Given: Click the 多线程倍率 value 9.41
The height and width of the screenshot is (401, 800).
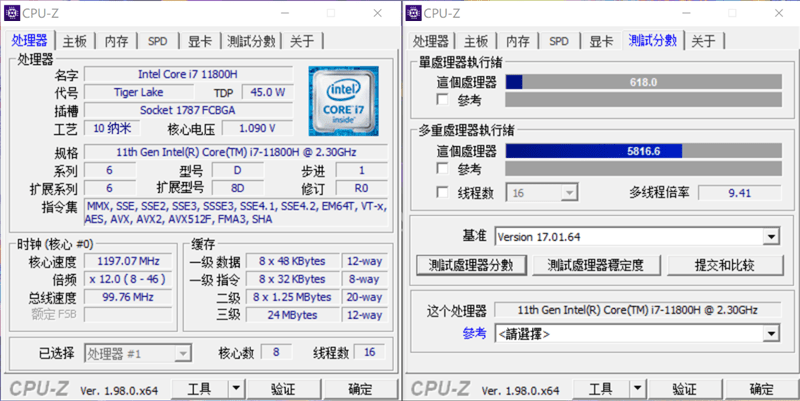Looking at the screenshot, I should click(x=740, y=193).
